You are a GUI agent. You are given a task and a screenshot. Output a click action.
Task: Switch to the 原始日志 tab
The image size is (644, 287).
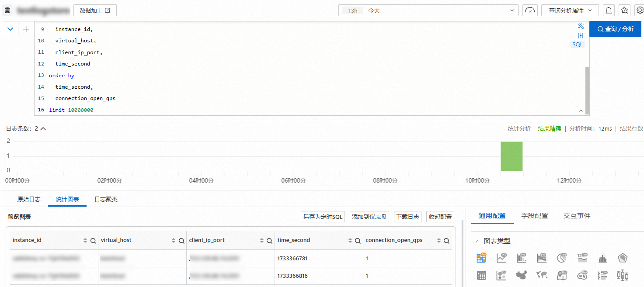click(29, 199)
